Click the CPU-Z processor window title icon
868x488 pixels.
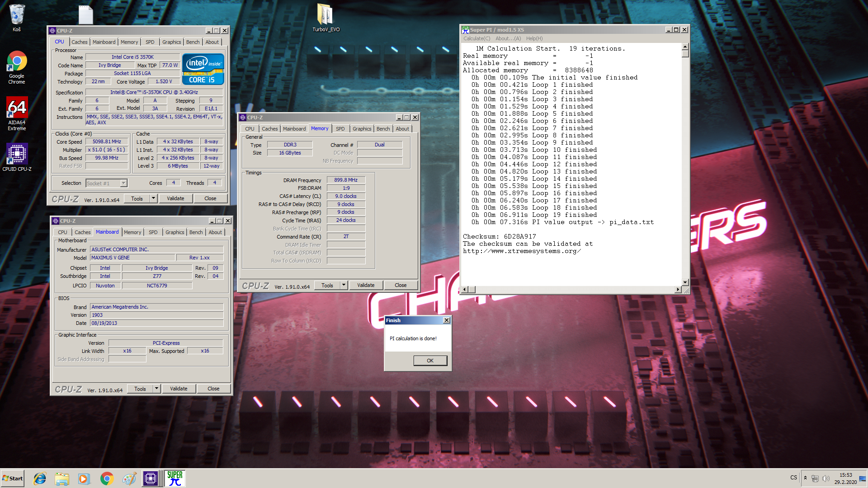[52, 31]
